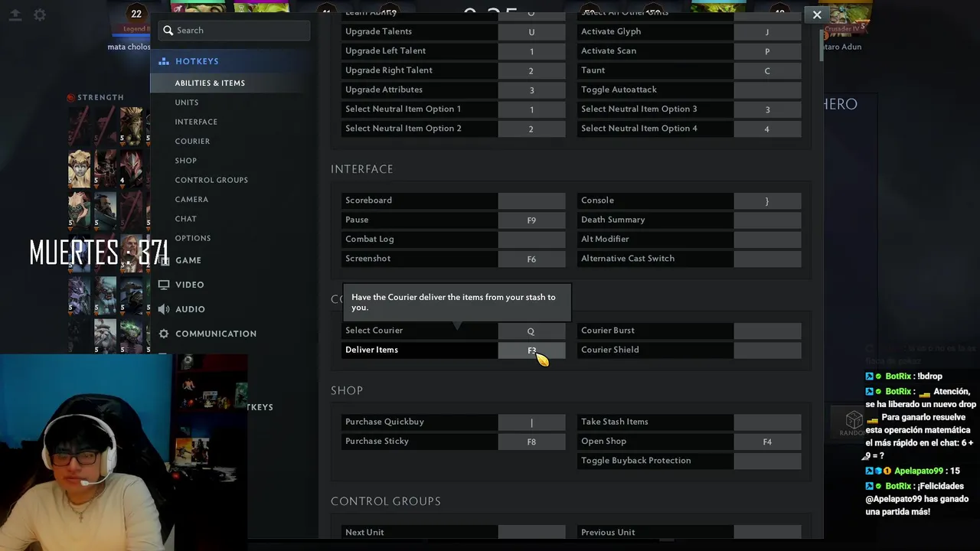This screenshot has height=551, width=980.
Task: Set a key for Alternative Cast Switch
Action: pyautogui.click(x=767, y=259)
